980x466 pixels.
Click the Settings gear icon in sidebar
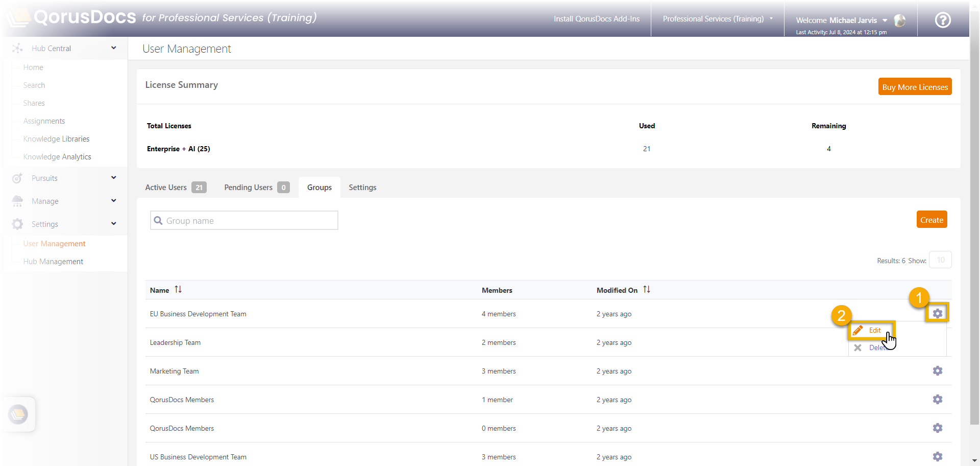coord(17,224)
